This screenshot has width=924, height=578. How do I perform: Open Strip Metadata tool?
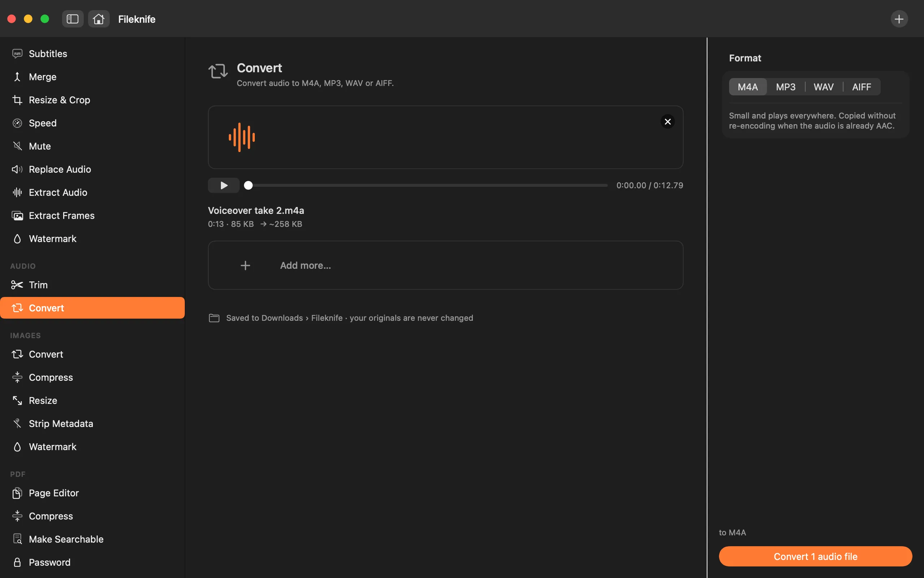(92, 423)
